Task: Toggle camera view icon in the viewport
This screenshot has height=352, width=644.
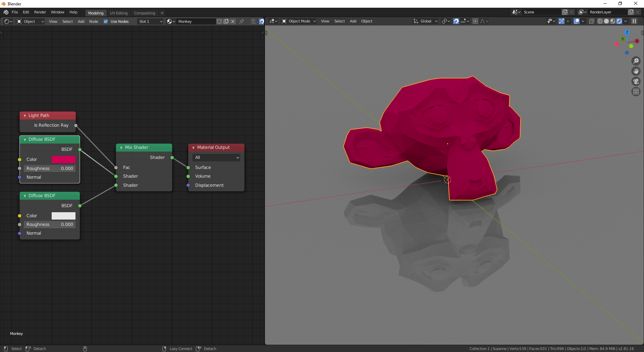Action: [636, 81]
